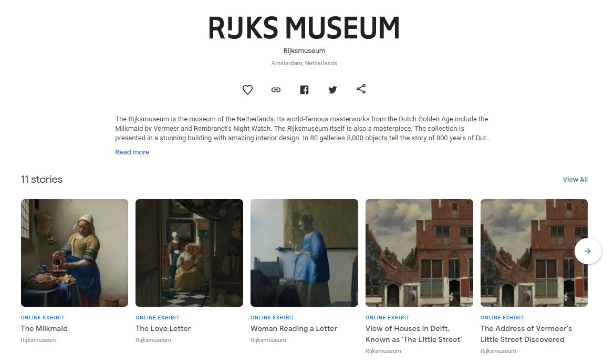Share to Facebook icon
Screen dimensions: 615x364
[x=305, y=90]
